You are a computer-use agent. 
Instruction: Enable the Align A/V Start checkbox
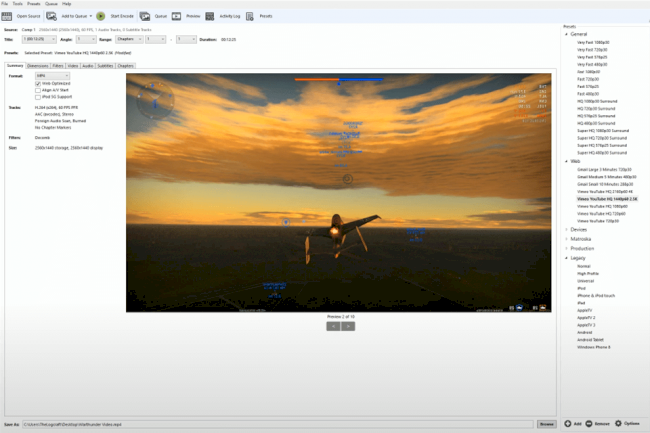click(38, 90)
